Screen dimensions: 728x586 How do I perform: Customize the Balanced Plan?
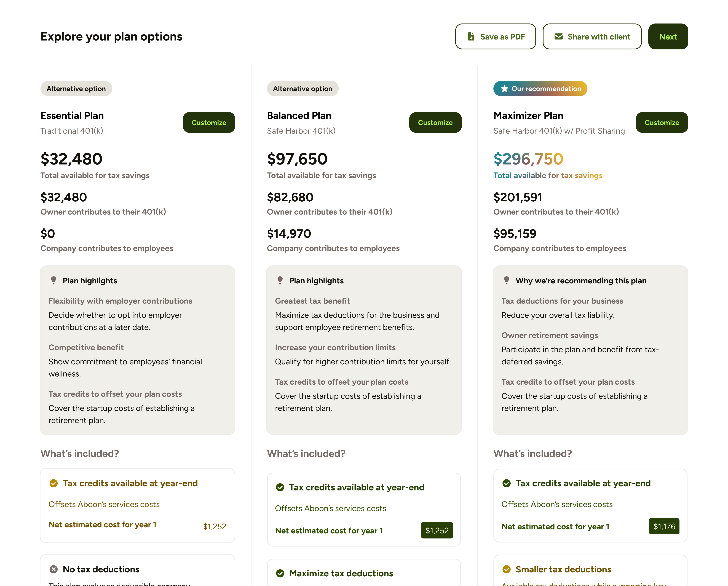[435, 122]
